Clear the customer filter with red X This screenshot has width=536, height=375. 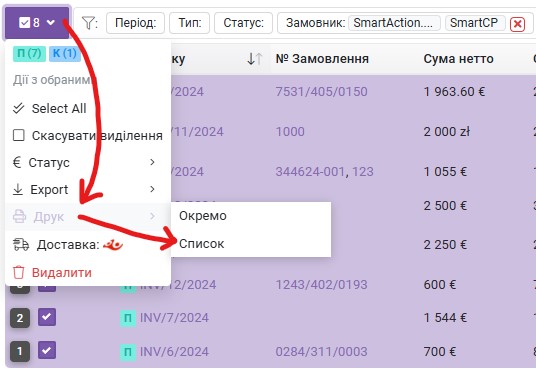tap(517, 24)
